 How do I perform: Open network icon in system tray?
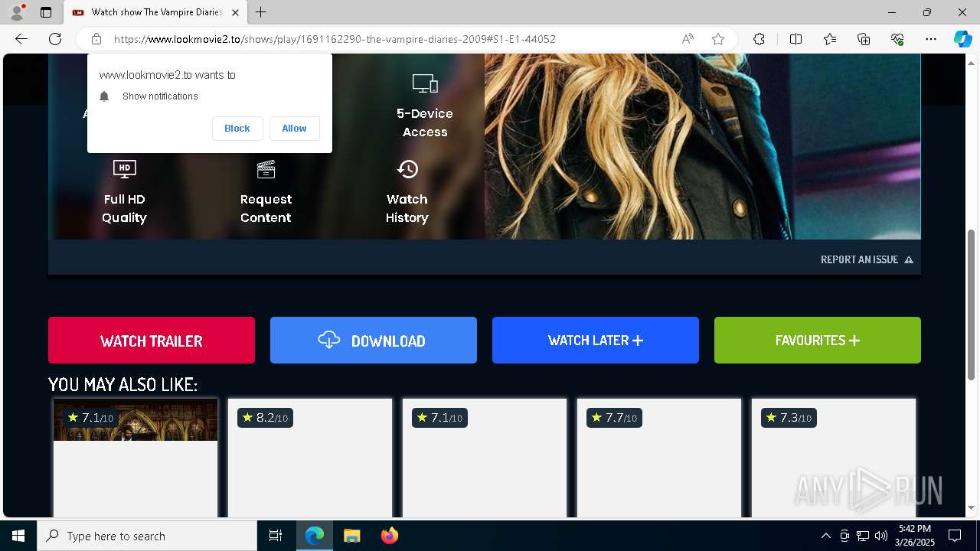click(x=863, y=536)
